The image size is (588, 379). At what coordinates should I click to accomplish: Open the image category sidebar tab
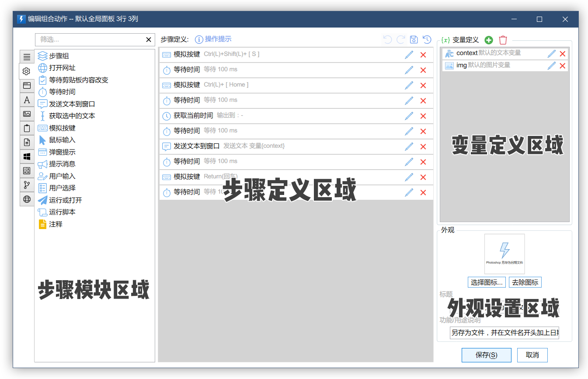click(x=27, y=114)
